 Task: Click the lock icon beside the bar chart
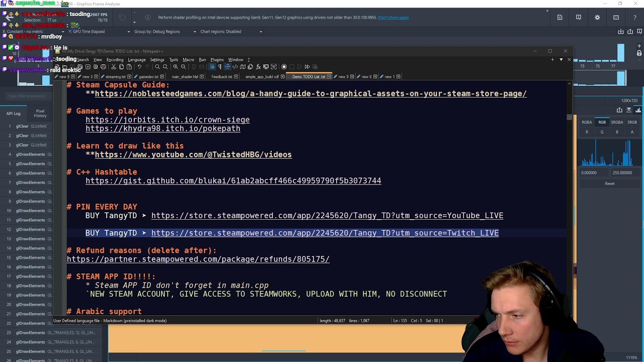coord(639,53)
